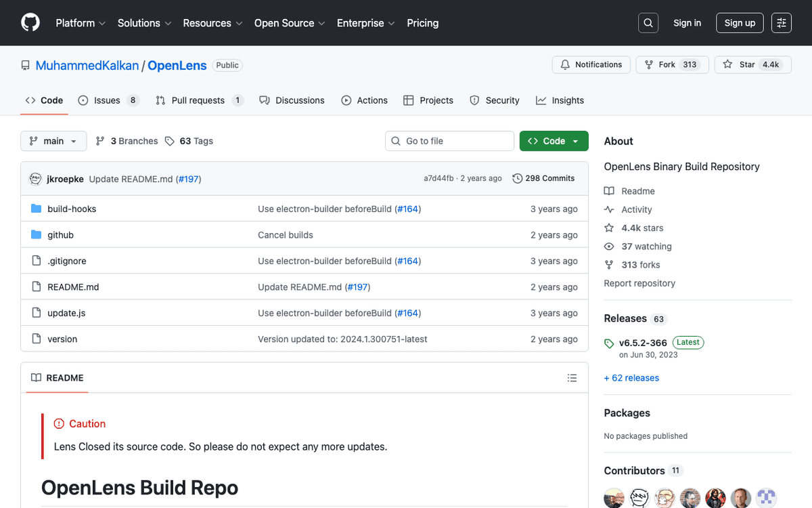Screen dimensions: 812x508
Task: Click the repository book icon
Action: pyautogui.click(x=26, y=66)
